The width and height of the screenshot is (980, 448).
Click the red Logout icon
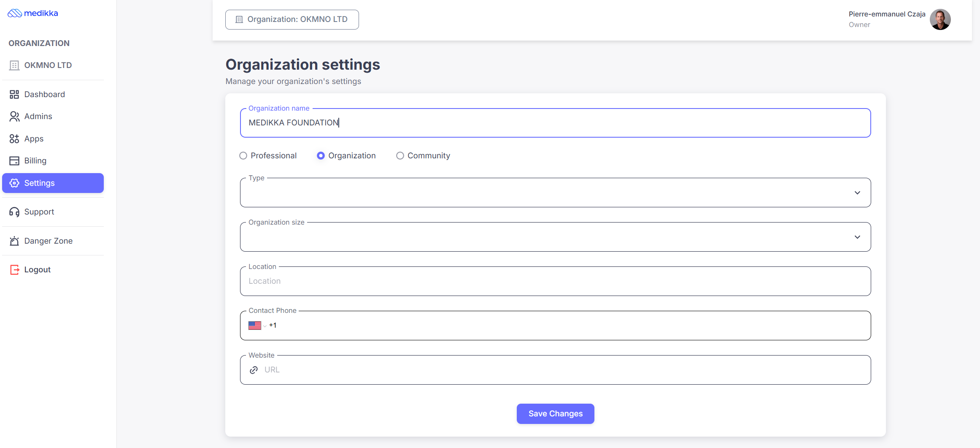pyautogui.click(x=14, y=270)
